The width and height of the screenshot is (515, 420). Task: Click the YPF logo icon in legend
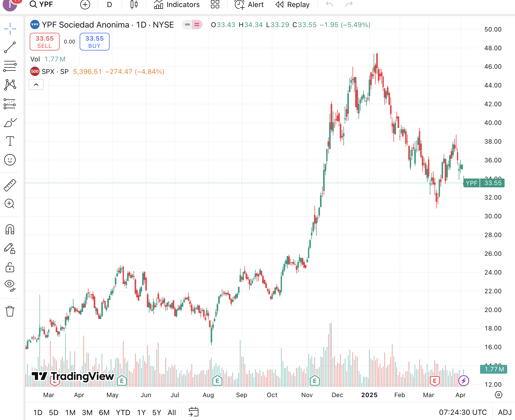click(x=35, y=25)
